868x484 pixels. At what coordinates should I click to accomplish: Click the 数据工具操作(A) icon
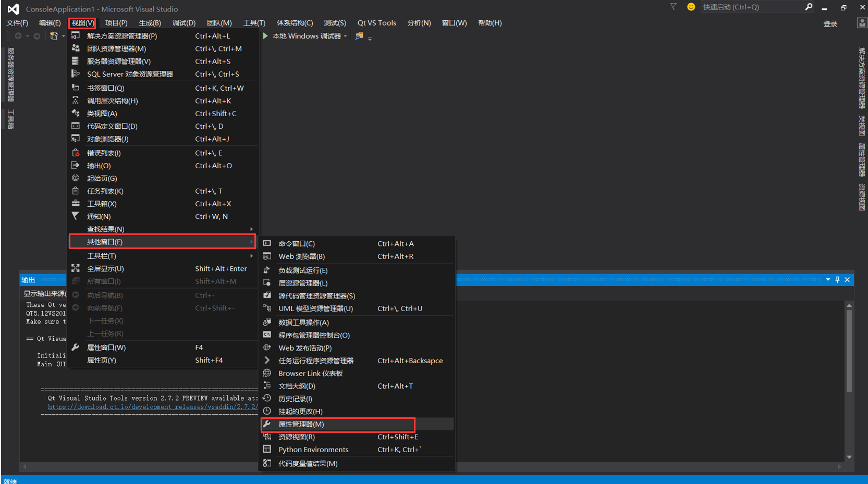267,322
